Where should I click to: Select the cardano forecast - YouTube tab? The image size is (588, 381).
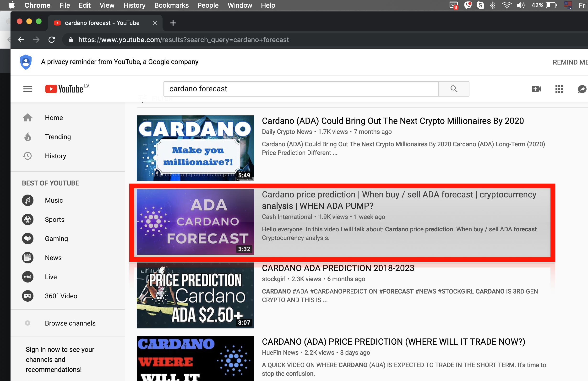coord(105,23)
